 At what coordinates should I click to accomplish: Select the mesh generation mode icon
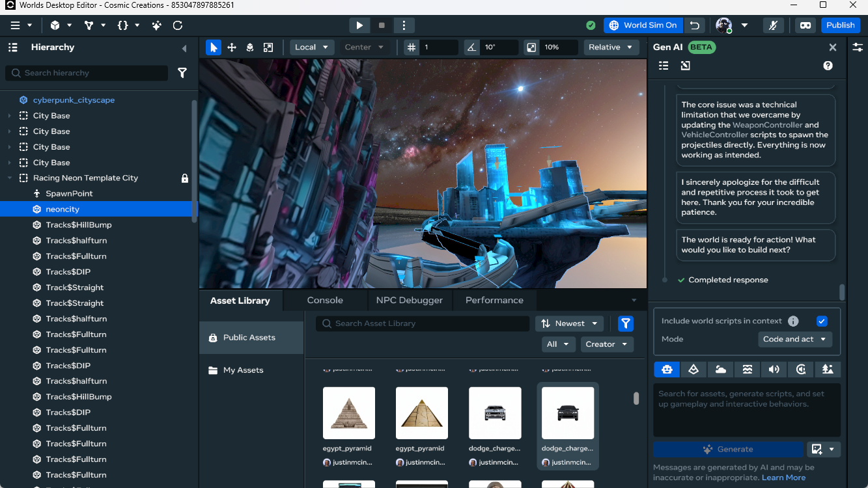click(x=693, y=369)
